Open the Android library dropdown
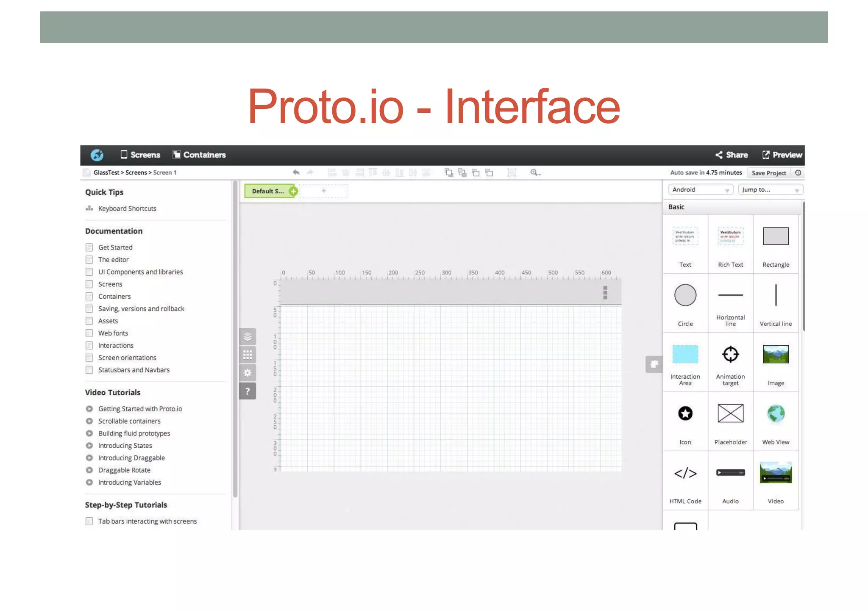Image resolution: width=868 pixels, height=613 pixels. coord(701,190)
